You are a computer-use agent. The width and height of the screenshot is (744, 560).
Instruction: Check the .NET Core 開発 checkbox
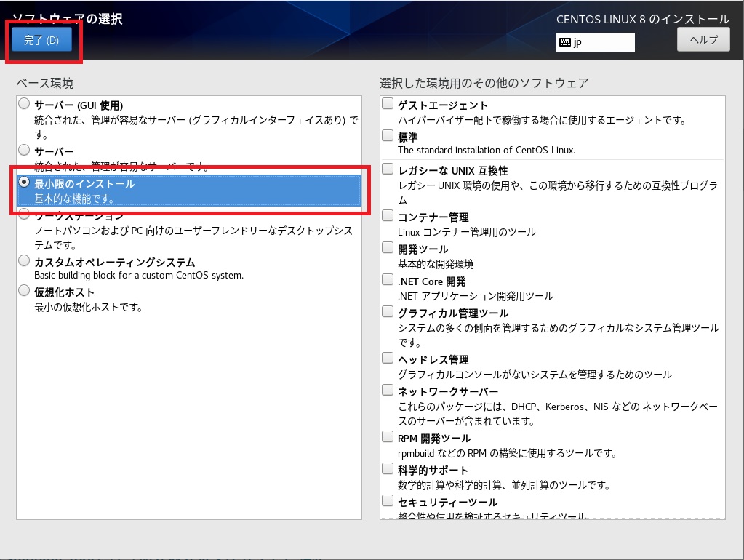pyautogui.click(x=388, y=279)
